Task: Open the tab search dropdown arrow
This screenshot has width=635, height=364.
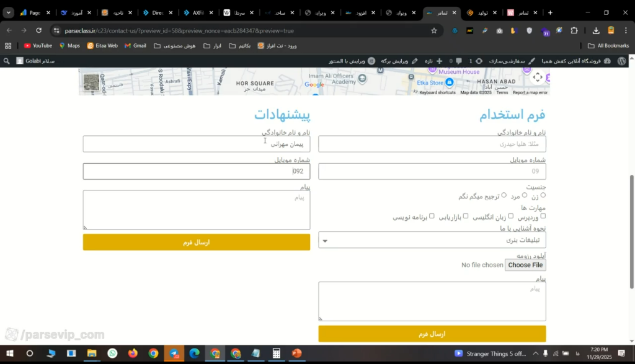Action: pyautogui.click(x=9, y=12)
